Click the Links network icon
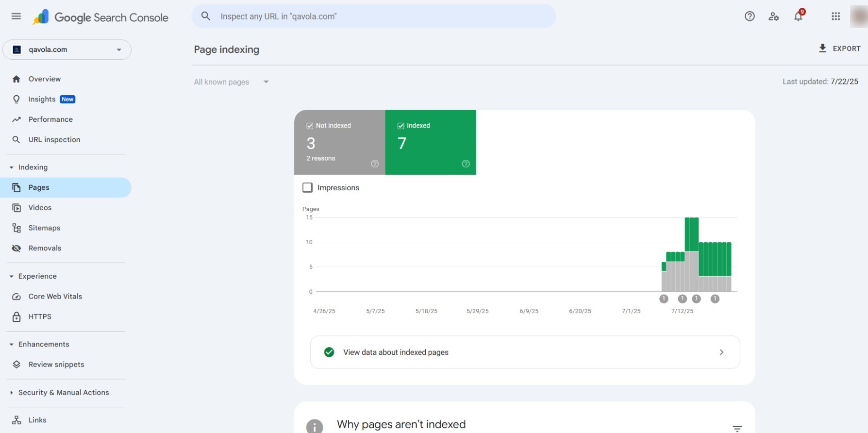 [x=17, y=420]
